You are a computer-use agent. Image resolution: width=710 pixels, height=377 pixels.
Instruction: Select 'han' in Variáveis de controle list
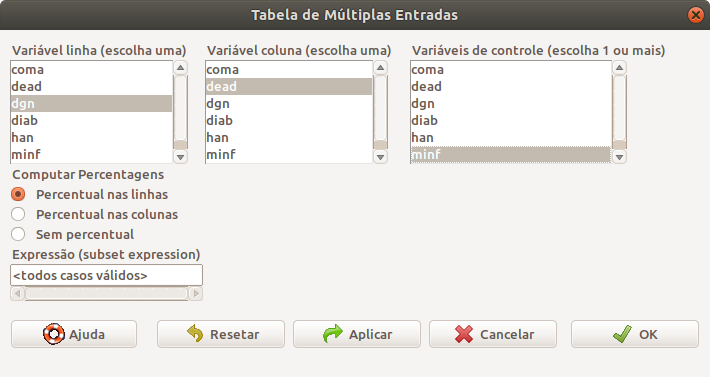511,138
